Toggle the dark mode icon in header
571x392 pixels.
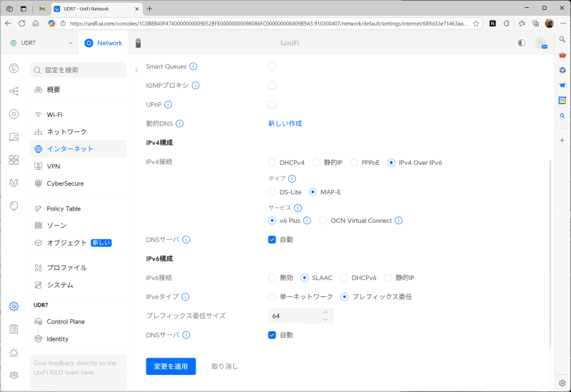click(x=522, y=43)
